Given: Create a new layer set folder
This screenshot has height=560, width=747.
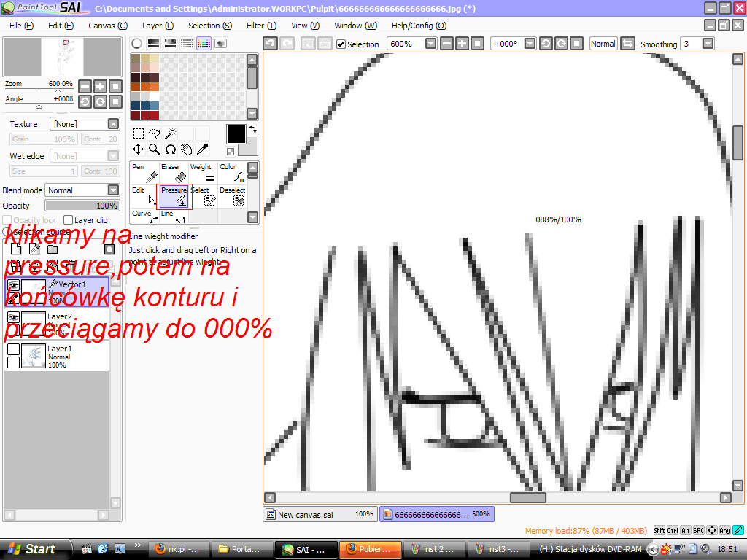Looking at the screenshot, I should pos(53,249).
